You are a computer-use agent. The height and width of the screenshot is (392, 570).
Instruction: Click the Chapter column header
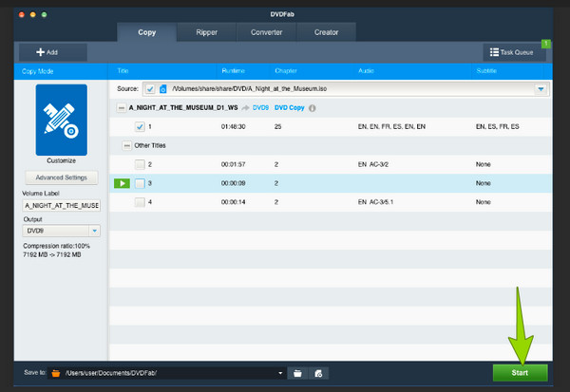[286, 71]
